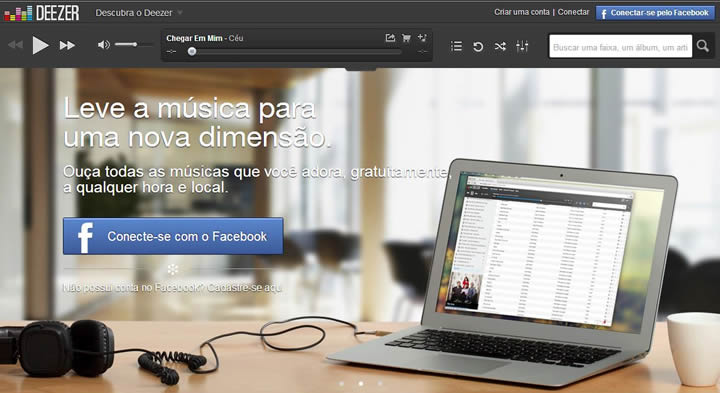Open the Descubra o Deezer dropdown
This screenshot has height=393, width=720.
[139, 13]
